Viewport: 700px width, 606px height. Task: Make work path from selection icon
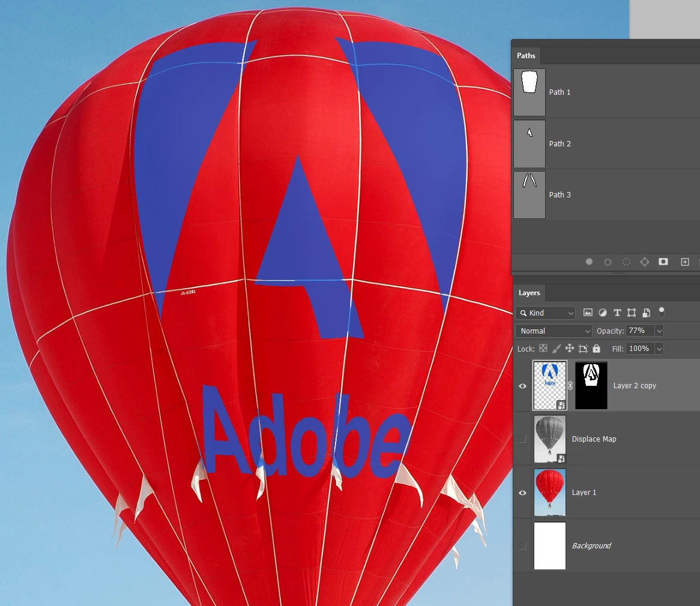[645, 262]
